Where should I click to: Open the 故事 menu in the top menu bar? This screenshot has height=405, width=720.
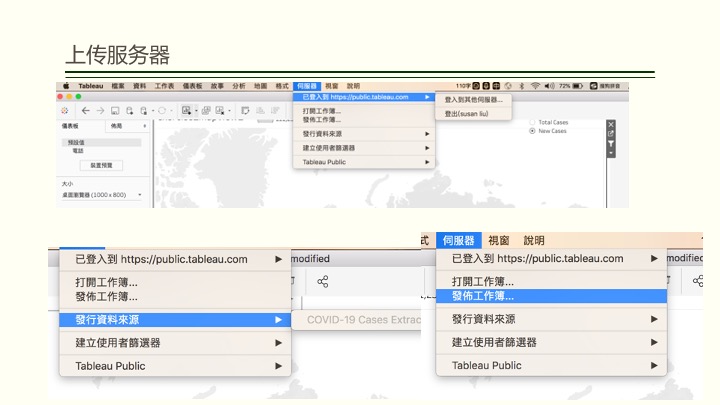pyautogui.click(x=217, y=86)
